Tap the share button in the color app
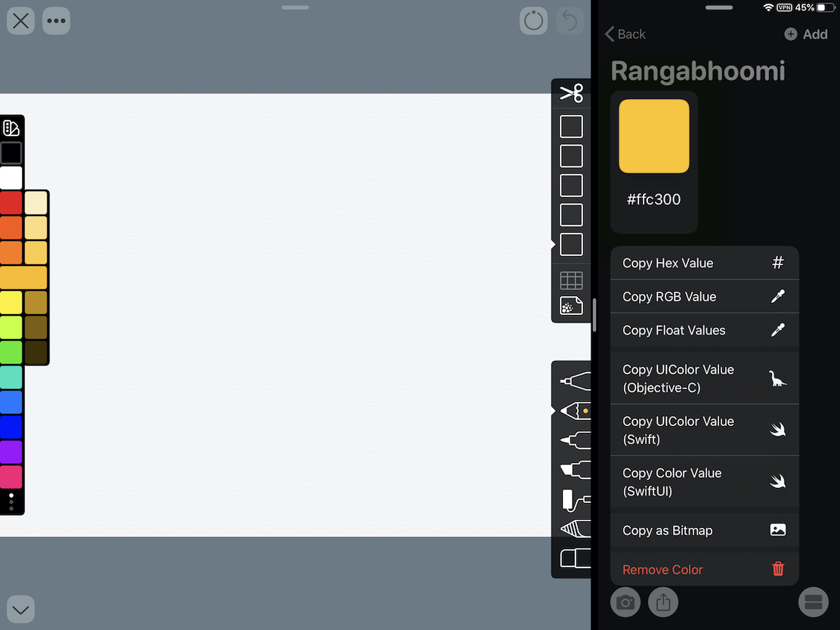840x630 pixels. [663, 603]
